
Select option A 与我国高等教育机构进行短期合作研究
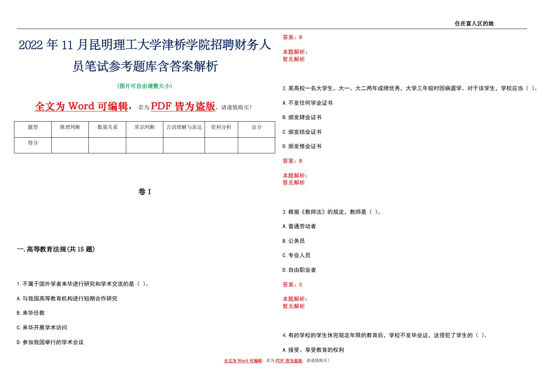[x=67, y=299]
